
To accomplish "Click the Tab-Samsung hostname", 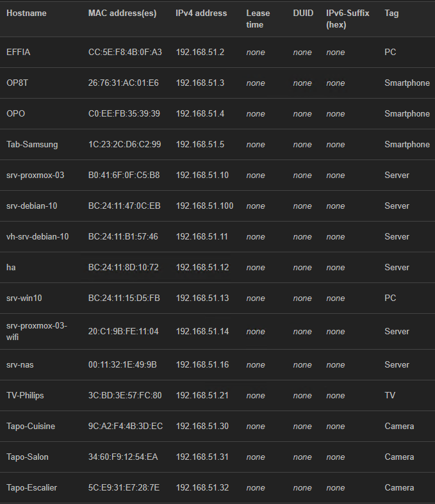I will (32, 145).
